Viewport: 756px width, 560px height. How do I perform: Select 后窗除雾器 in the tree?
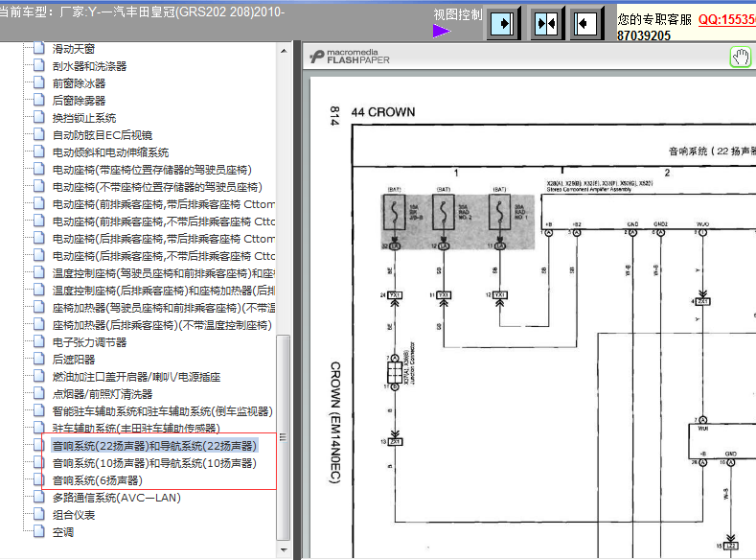click(80, 101)
